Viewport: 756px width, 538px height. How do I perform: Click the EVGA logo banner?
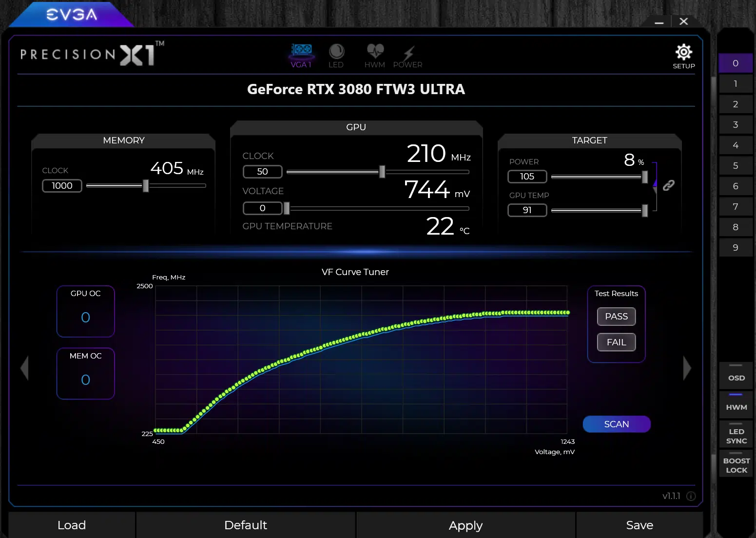(72, 15)
